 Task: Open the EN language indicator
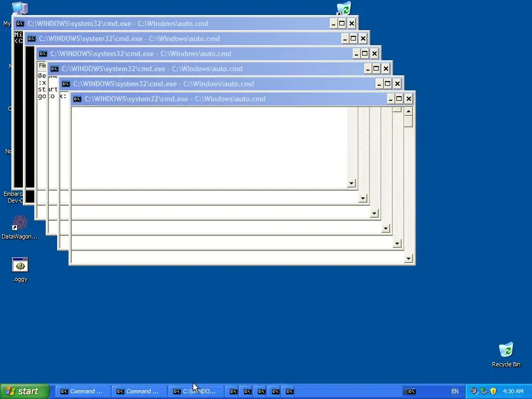pos(455,392)
